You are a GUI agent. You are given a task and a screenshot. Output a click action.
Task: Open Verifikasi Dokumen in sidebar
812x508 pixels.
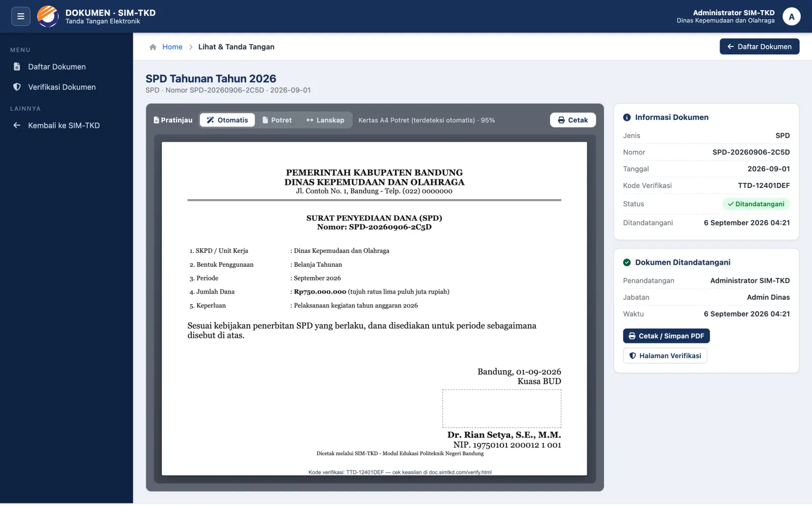pyautogui.click(x=62, y=87)
